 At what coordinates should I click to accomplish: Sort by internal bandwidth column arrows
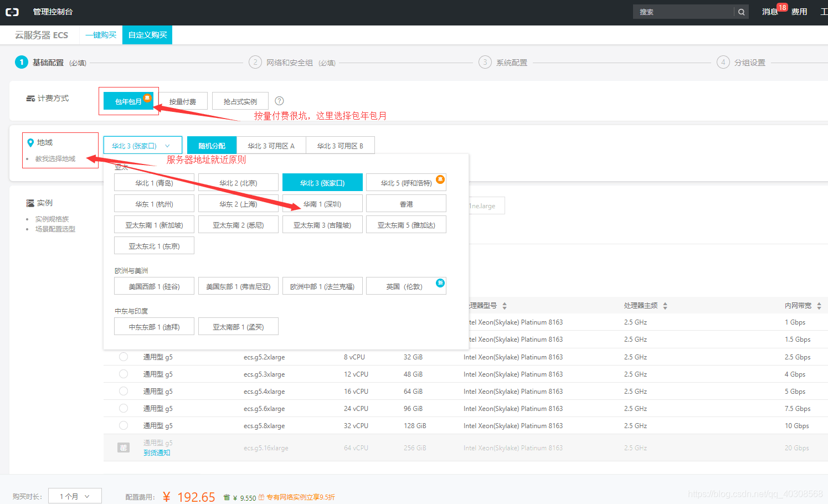(819, 306)
